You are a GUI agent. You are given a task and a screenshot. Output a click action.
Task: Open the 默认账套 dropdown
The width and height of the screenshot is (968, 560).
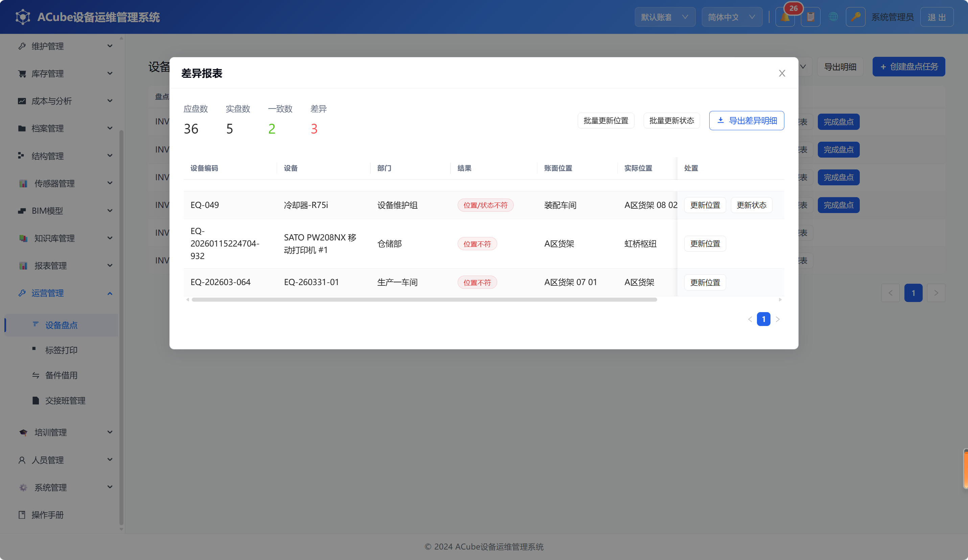[x=665, y=17]
